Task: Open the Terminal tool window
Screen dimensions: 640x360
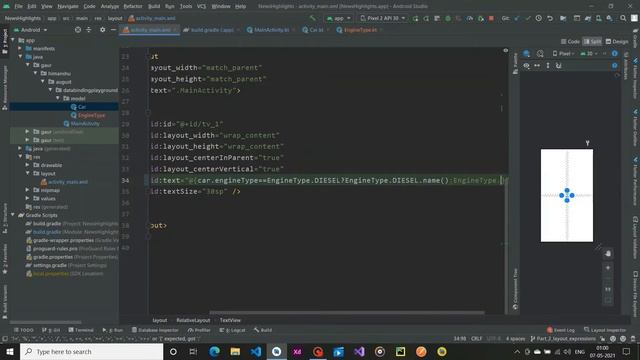Action: [81, 330]
